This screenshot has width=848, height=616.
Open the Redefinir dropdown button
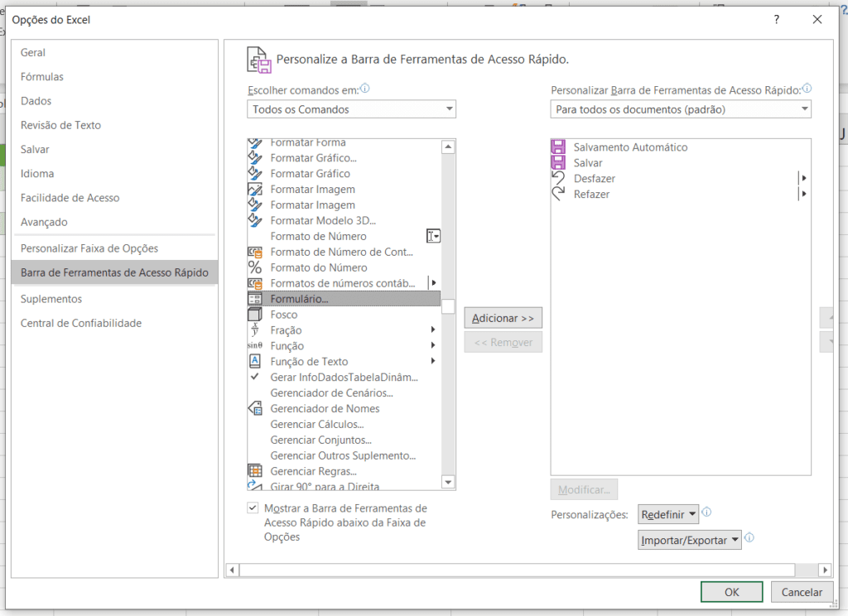pyautogui.click(x=668, y=514)
